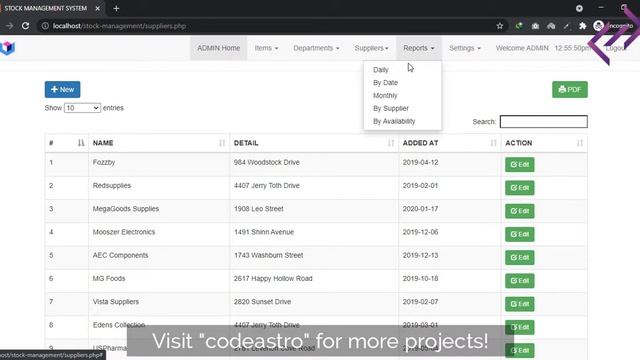
Task: Expand the Items dropdown menu
Action: 266,48
